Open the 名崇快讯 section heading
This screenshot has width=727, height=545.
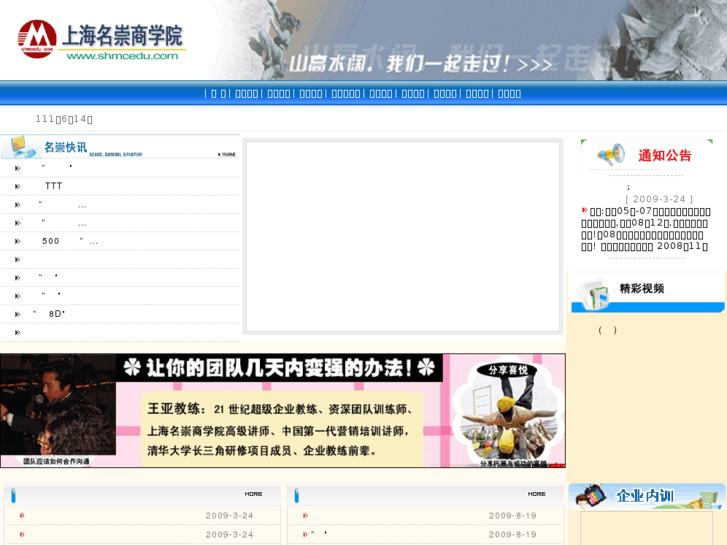pyautogui.click(x=65, y=147)
